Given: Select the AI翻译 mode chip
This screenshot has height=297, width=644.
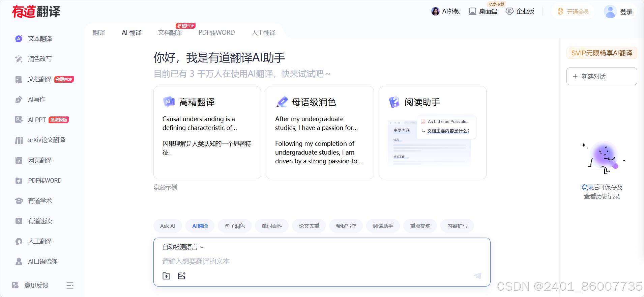Looking at the screenshot, I should pos(200,226).
